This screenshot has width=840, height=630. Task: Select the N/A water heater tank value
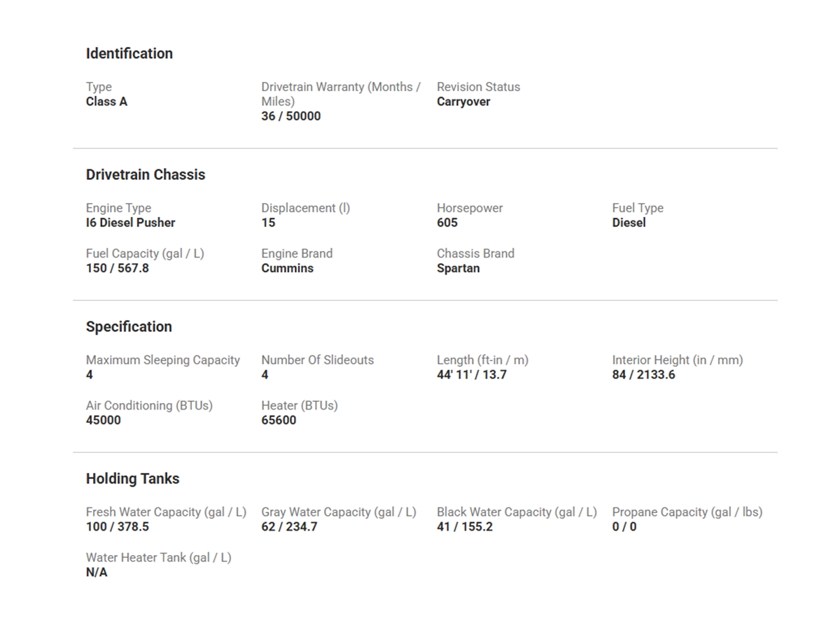[x=97, y=573]
